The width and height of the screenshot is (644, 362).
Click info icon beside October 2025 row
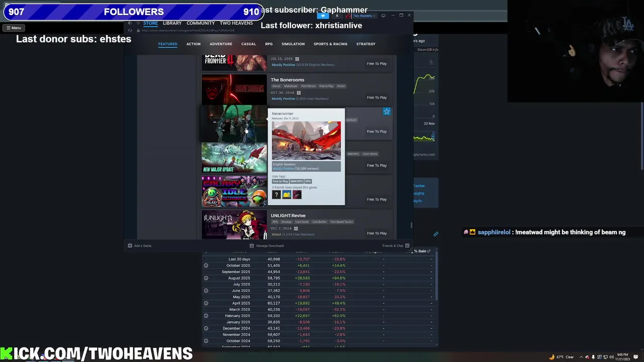tap(206, 265)
